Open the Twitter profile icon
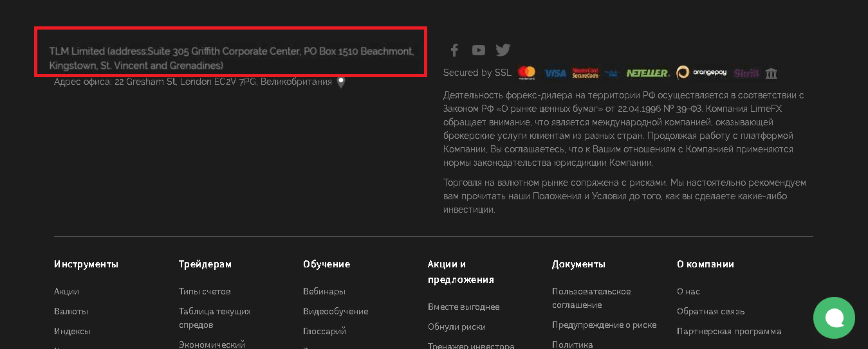Viewport: 868px width, 349px height. coord(503,50)
